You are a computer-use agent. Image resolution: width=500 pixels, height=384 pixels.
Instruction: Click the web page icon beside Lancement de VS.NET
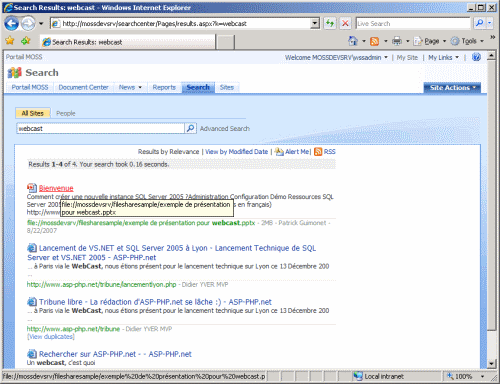click(x=32, y=248)
